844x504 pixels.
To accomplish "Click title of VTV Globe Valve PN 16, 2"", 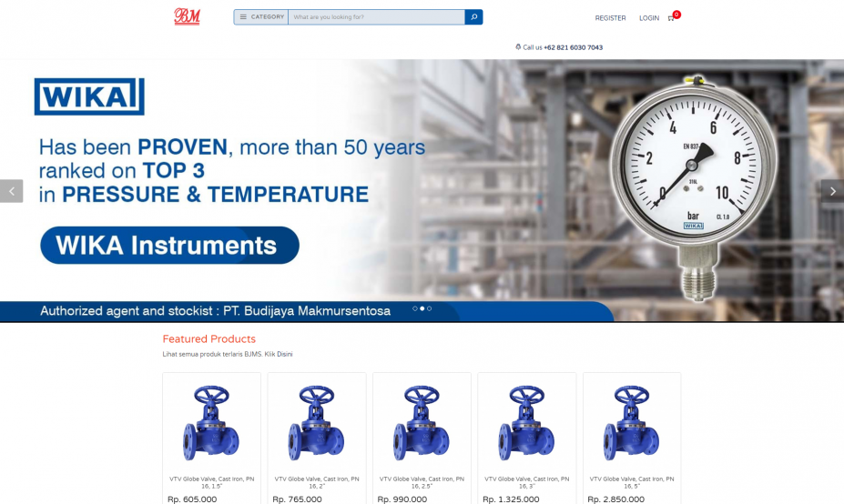I will [317, 482].
